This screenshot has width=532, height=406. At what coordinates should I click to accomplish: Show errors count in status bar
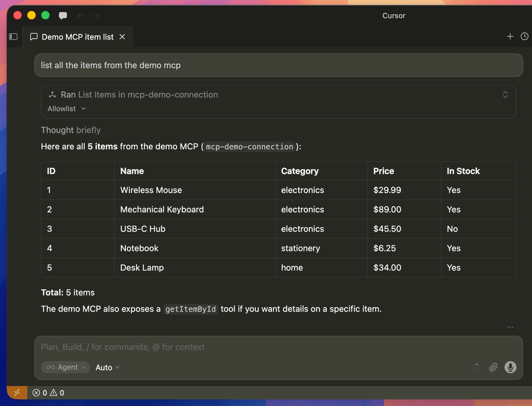click(40, 393)
